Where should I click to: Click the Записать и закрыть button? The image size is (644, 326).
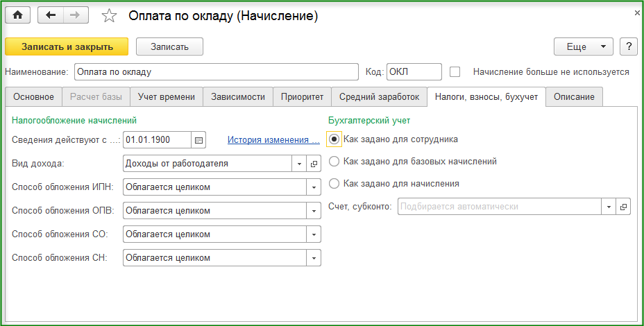(67, 46)
